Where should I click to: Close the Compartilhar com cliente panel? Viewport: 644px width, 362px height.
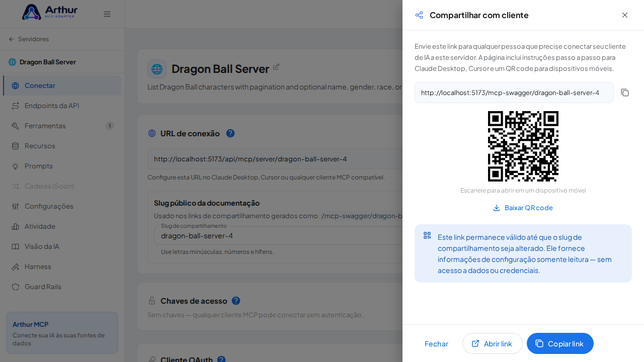click(625, 15)
